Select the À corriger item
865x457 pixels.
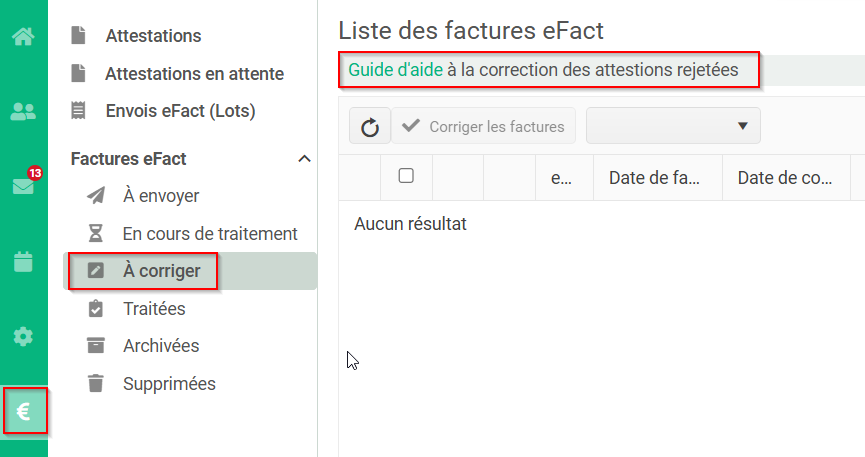162,271
